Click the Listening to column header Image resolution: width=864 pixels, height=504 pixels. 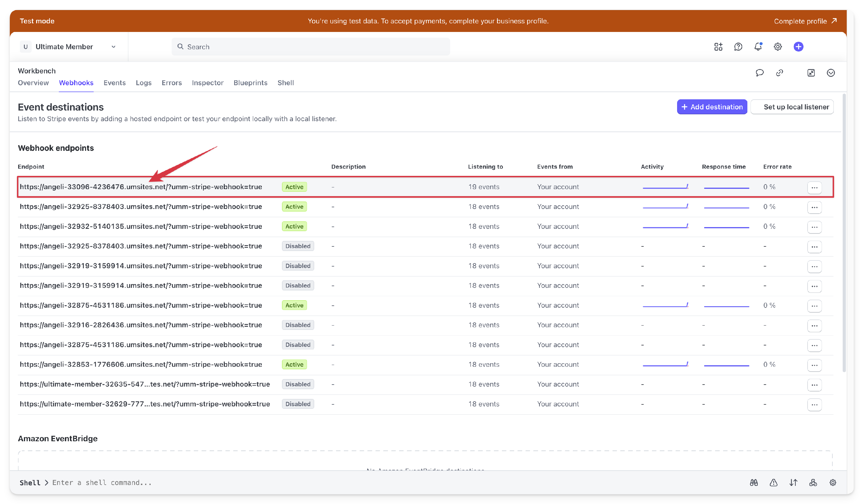485,167
